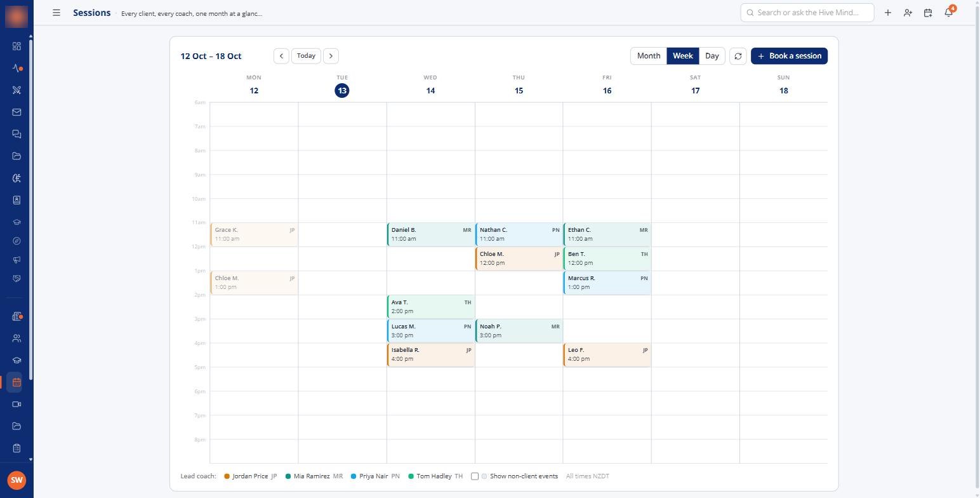Switch to Month view

(649, 56)
